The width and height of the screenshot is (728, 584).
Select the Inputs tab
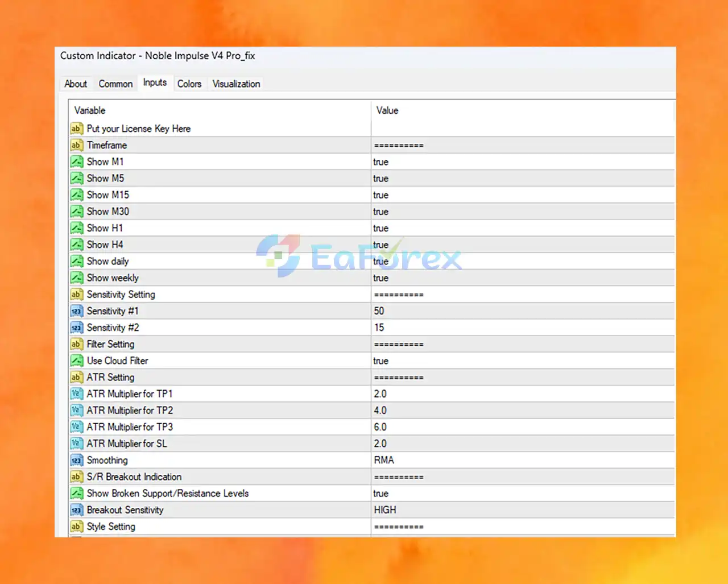[x=155, y=82]
